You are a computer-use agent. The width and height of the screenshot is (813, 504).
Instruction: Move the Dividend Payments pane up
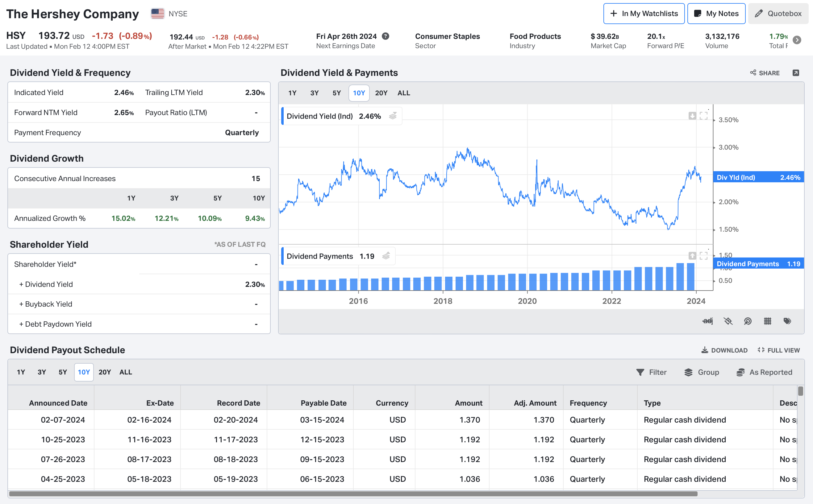pyautogui.click(x=692, y=255)
